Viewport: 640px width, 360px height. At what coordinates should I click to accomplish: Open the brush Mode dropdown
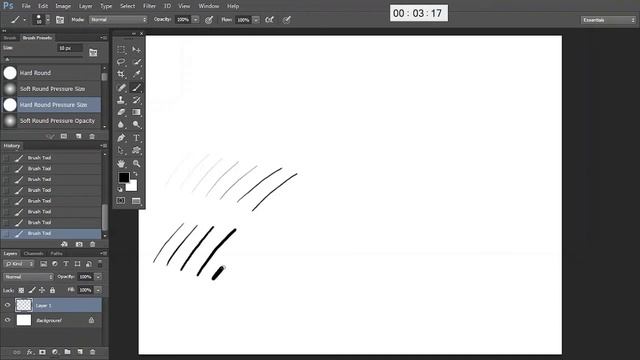pyautogui.click(x=118, y=20)
